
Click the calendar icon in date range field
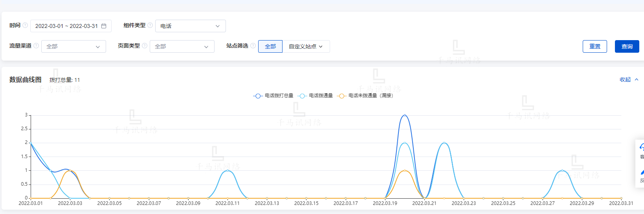pyautogui.click(x=104, y=26)
